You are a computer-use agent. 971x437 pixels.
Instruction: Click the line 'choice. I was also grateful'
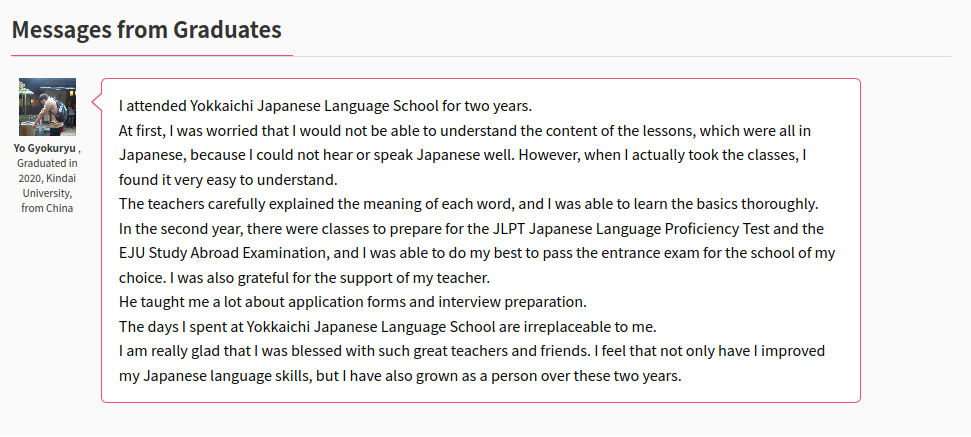304,278
